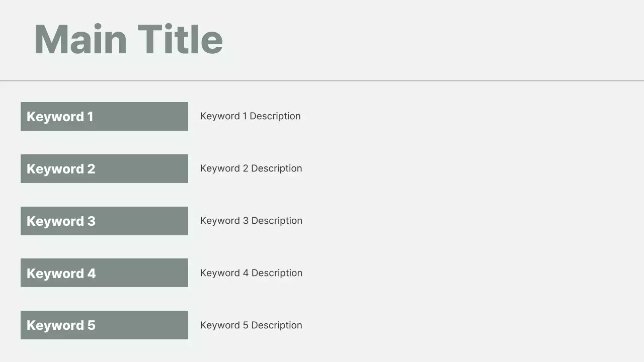Click the word "Description" in the Keyword 2 row
The height and width of the screenshot is (362, 644).
click(276, 168)
